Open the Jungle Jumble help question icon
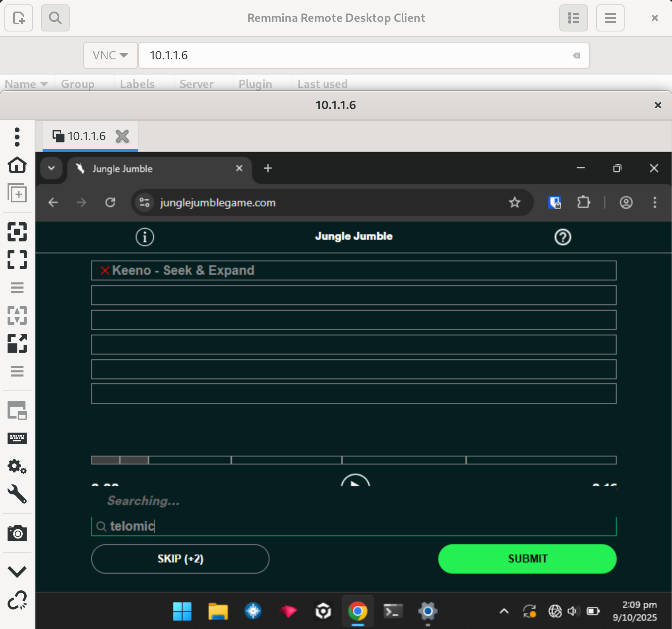Screen dimensions: 672x629 click(563, 237)
